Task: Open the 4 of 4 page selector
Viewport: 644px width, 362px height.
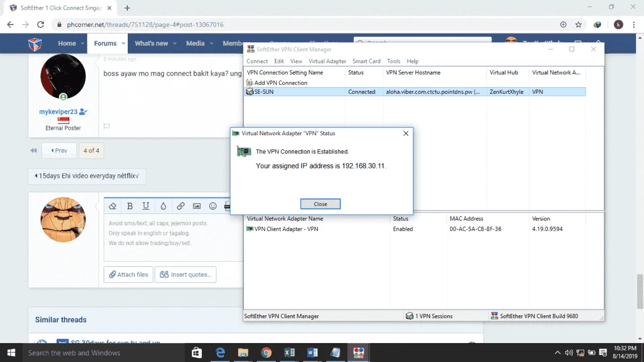Action: point(91,151)
